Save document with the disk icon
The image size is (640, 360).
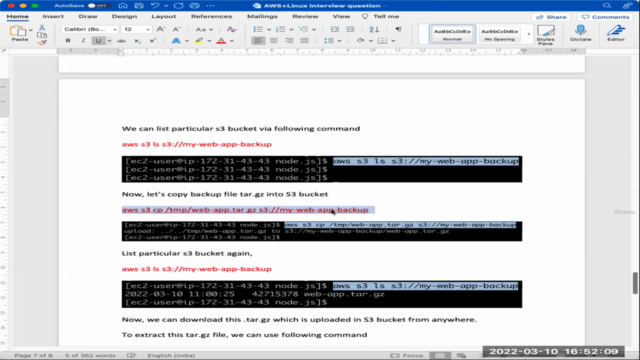tap(139, 6)
